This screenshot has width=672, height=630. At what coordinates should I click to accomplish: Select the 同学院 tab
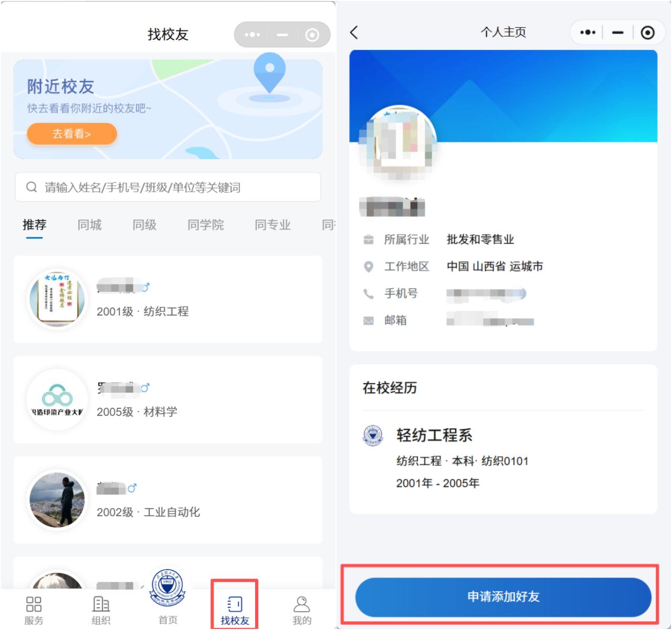click(205, 225)
